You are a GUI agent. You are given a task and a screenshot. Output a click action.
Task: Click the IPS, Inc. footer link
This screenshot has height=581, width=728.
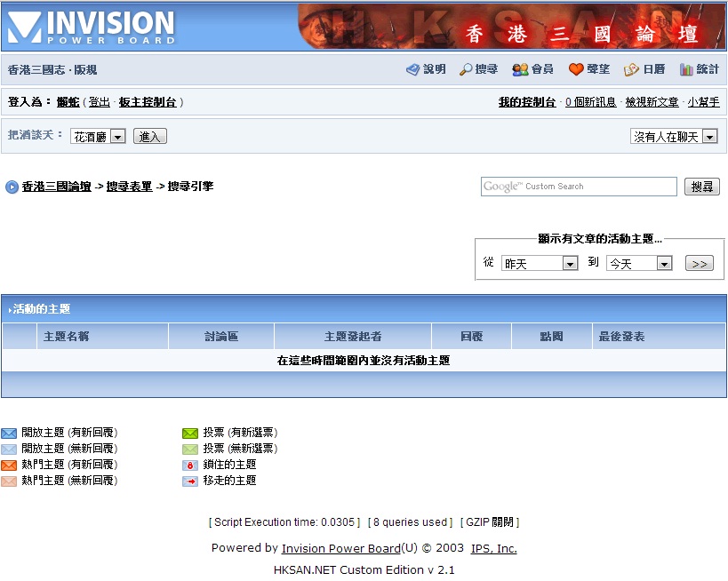[494, 548]
